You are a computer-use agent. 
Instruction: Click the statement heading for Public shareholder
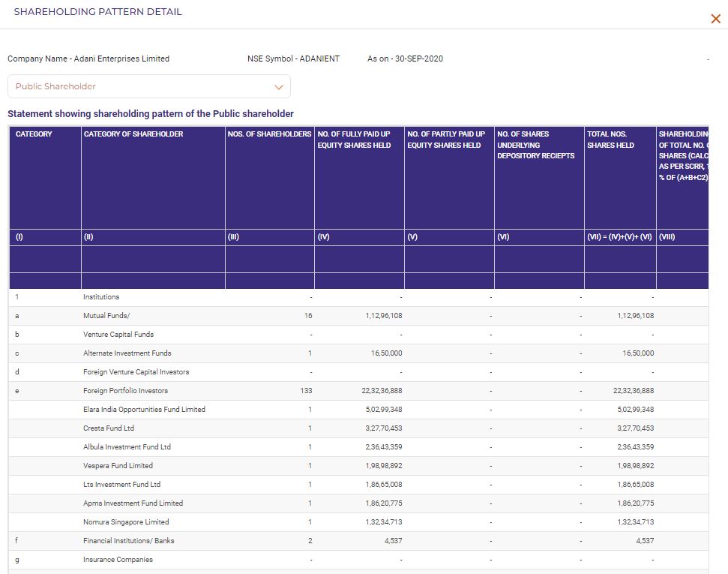pyautogui.click(x=151, y=114)
